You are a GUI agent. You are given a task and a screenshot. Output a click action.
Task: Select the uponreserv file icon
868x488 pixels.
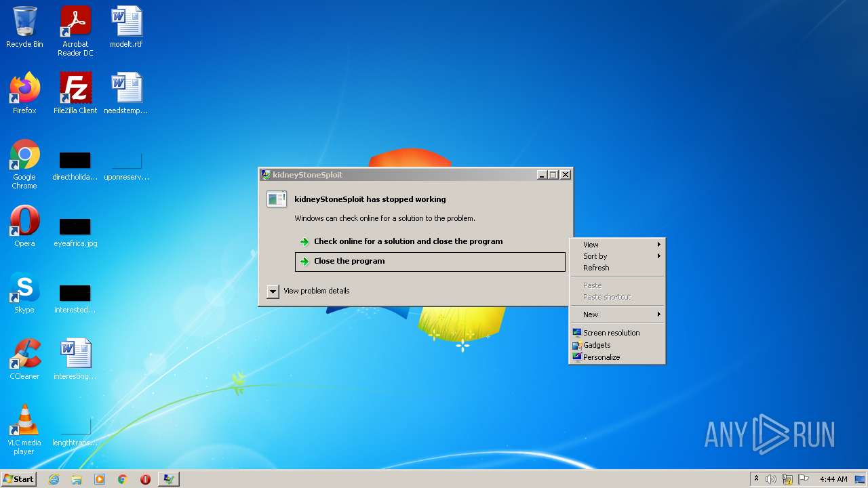tap(126, 167)
